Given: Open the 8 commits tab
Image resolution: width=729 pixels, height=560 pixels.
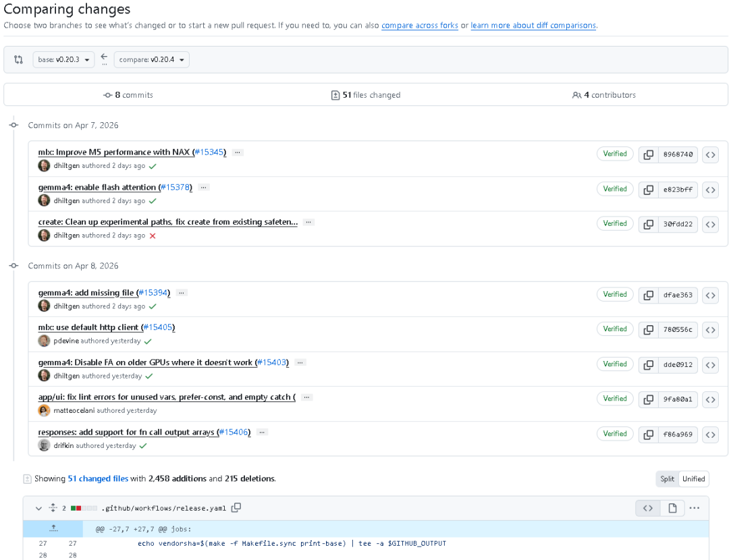Looking at the screenshot, I should click(128, 95).
